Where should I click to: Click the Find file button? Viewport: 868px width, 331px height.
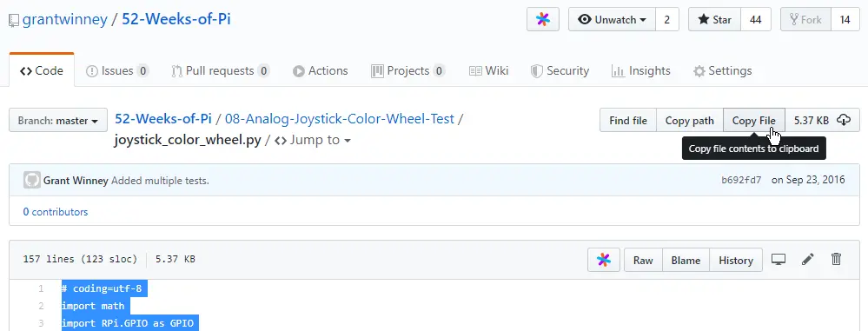[628, 120]
